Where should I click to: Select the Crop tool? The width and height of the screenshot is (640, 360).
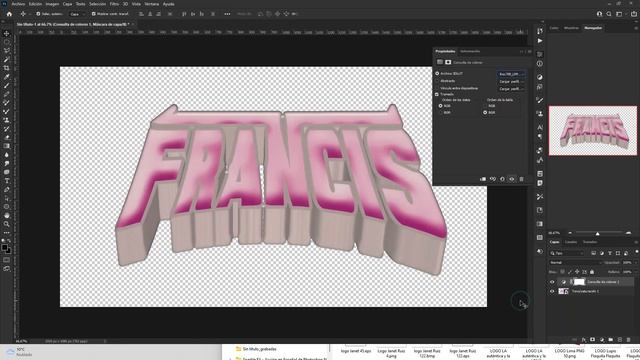[x=7, y=68]
